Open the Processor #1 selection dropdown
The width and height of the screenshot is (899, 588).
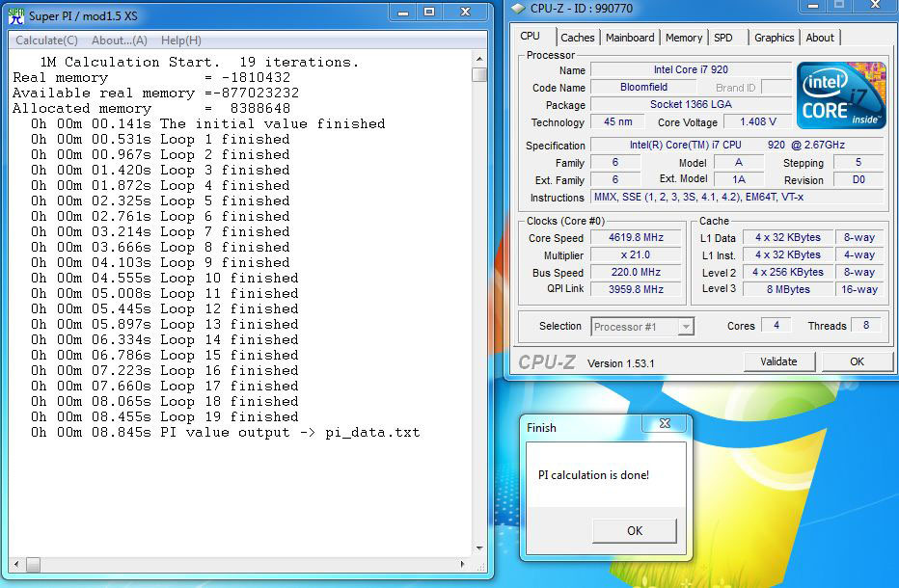[642, 327]
